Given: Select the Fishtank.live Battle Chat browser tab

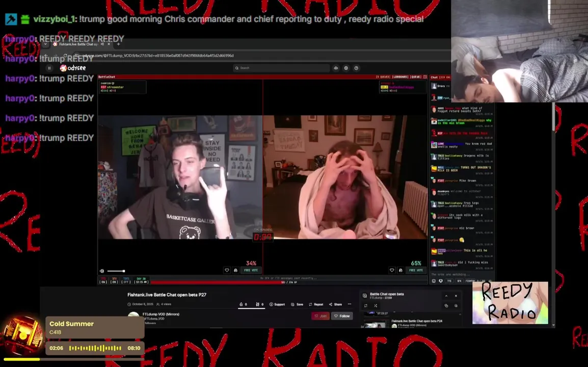Looking at the screenshot, I should (78, 44).
